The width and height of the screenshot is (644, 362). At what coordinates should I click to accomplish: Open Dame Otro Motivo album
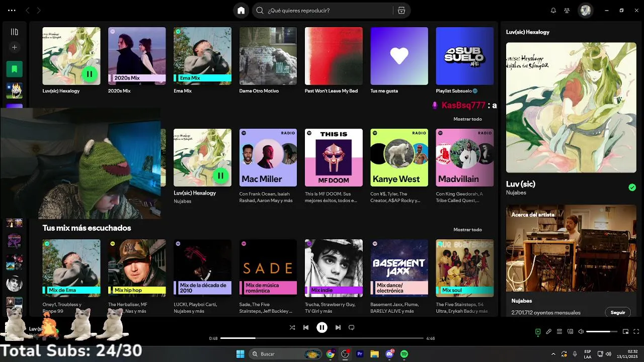(268, 60)
